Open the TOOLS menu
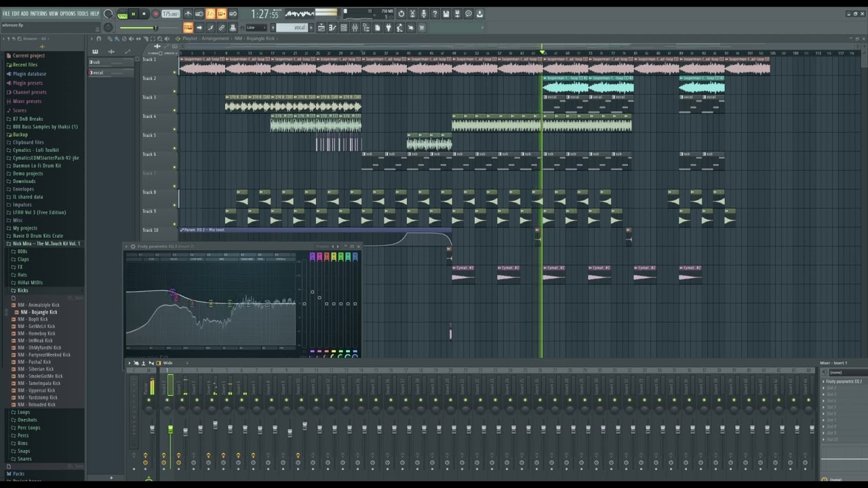Image resolution: width=868 pixels, height=488 pixels. tap(83, 14)
